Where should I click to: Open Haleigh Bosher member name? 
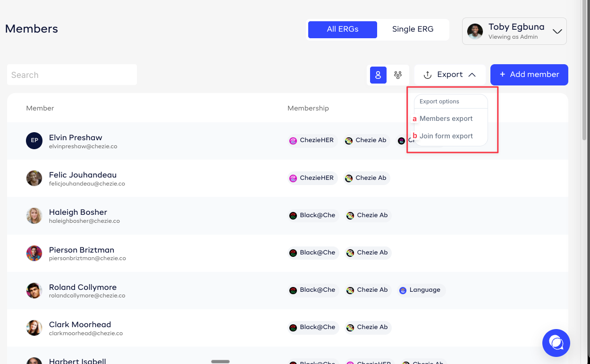[78, 212]
